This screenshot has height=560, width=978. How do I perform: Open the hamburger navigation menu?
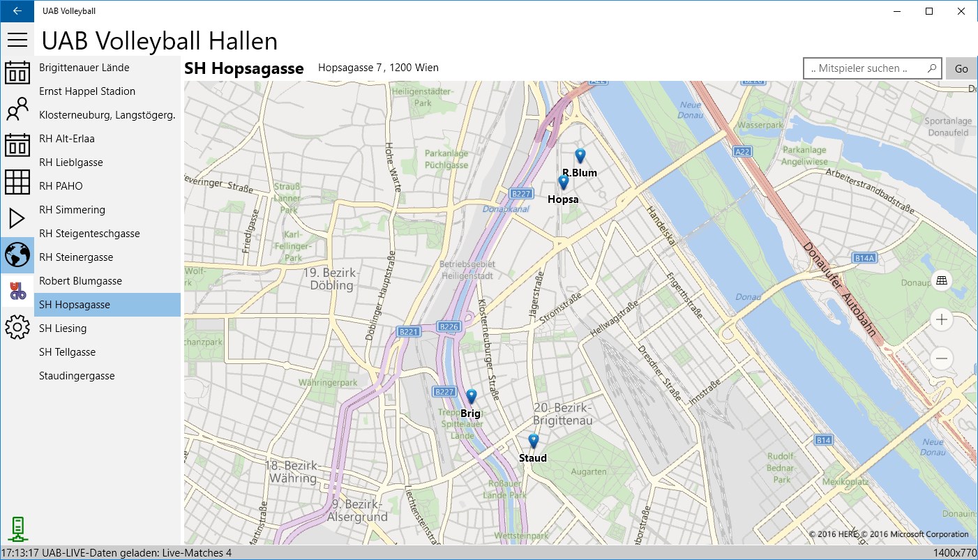[17, 39]
